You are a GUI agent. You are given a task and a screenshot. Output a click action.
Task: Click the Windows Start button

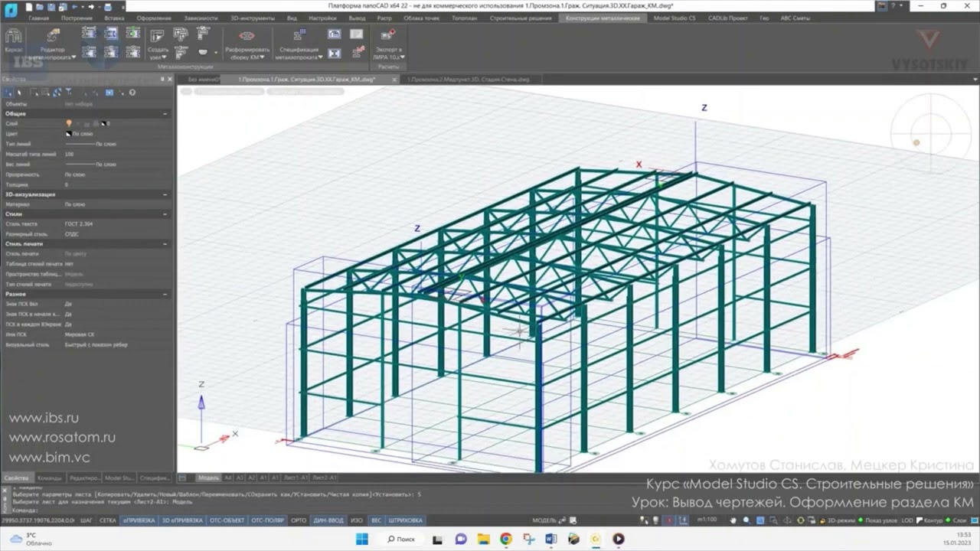point(362,539)
